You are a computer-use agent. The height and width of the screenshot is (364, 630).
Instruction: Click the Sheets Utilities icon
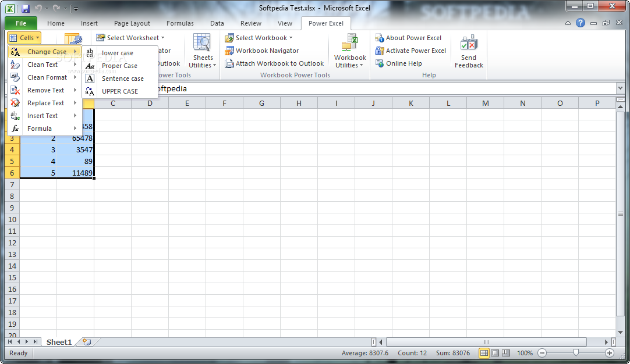coord(201,43)
